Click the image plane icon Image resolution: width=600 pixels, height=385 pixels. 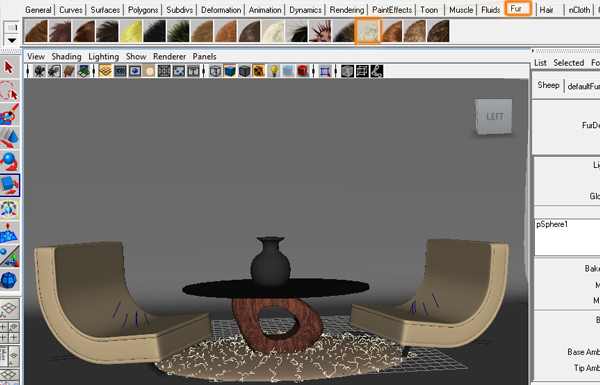[84, 71]
